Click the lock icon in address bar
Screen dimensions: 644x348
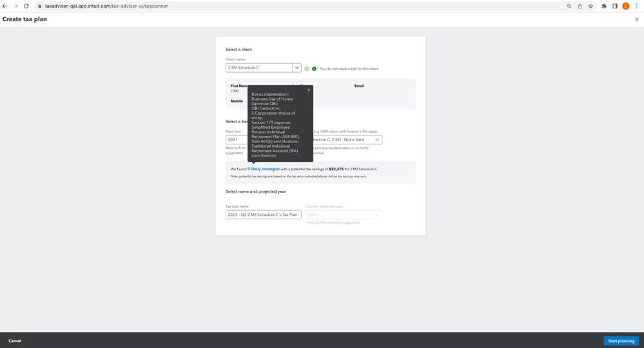coord(39,6)
